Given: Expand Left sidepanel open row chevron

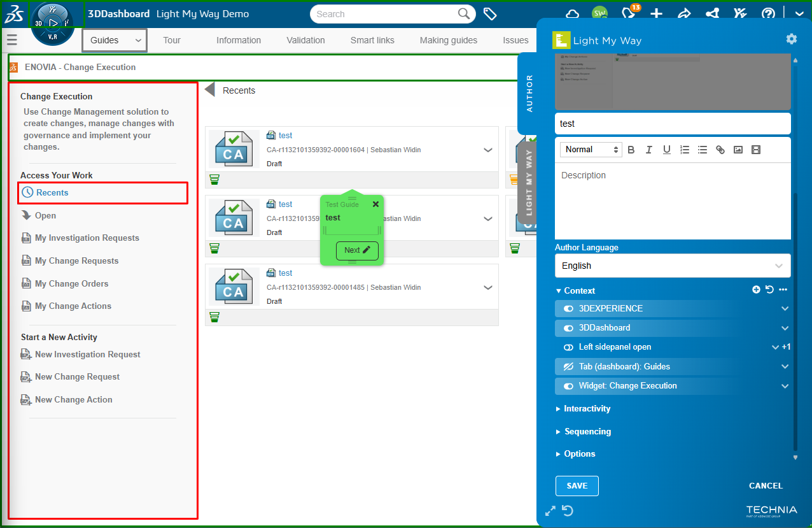Looking at the screenshot, I should click(x=775, y=347).
